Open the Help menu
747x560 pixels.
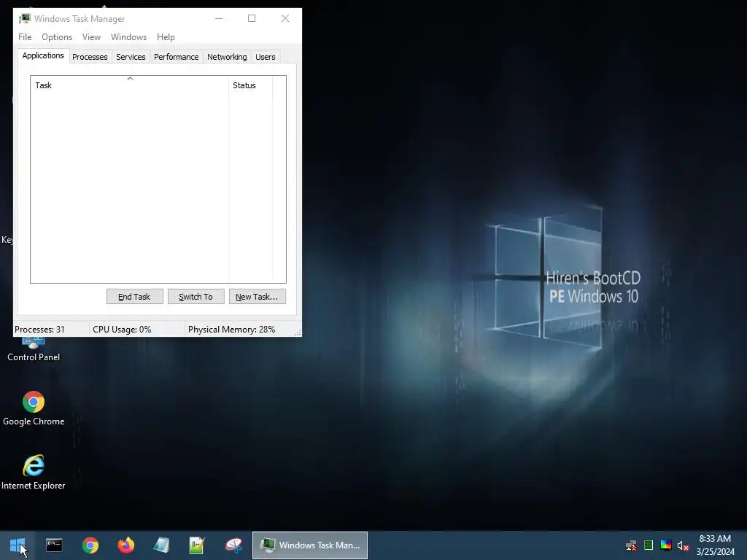(x=166, y=37)
